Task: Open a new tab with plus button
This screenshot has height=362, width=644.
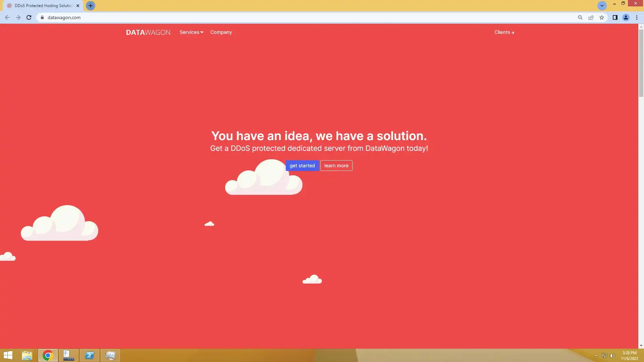Action: (x=90, y=6)
